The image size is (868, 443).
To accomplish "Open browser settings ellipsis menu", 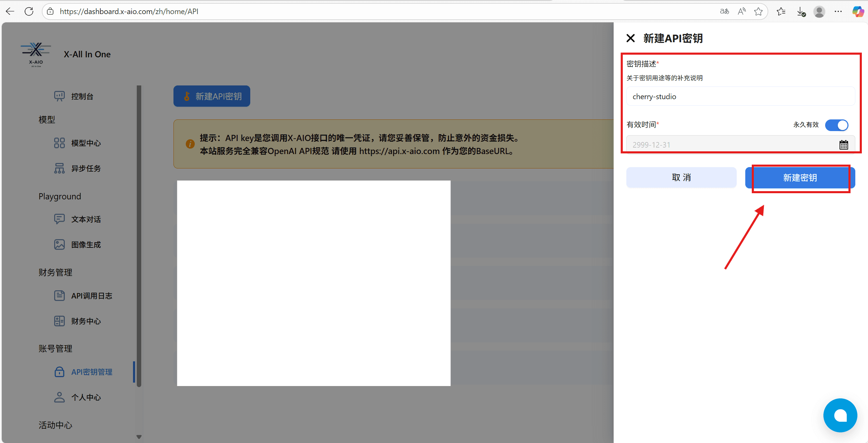I will tap(838, 12).
